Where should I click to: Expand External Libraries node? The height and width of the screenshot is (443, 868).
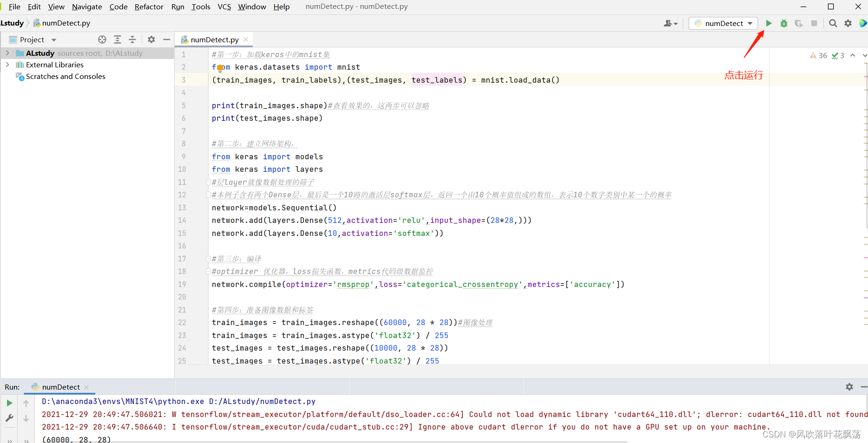coord(7,65)
